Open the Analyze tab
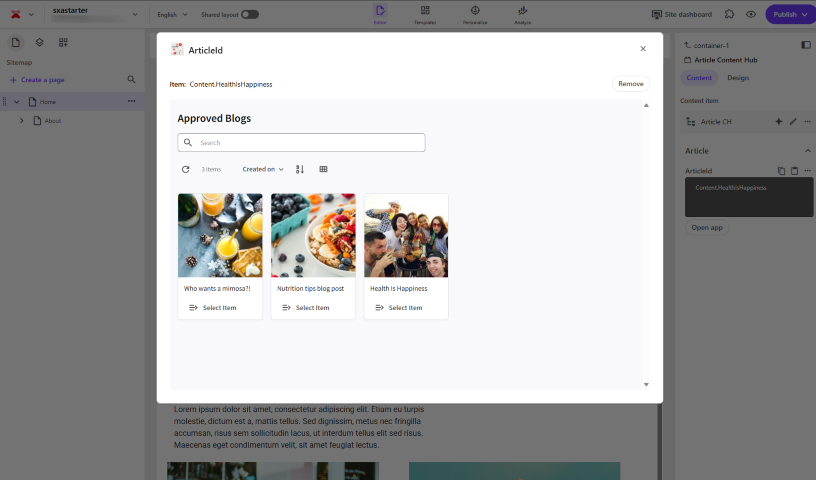The width and height of the screenshot is (816, 480). [x=522, y=14]
